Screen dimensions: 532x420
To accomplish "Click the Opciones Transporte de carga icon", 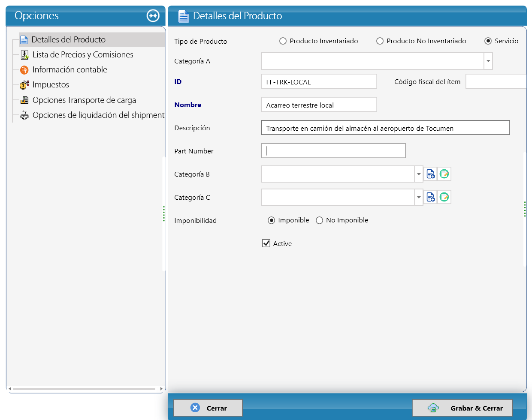I will click(x=24, y=100).
